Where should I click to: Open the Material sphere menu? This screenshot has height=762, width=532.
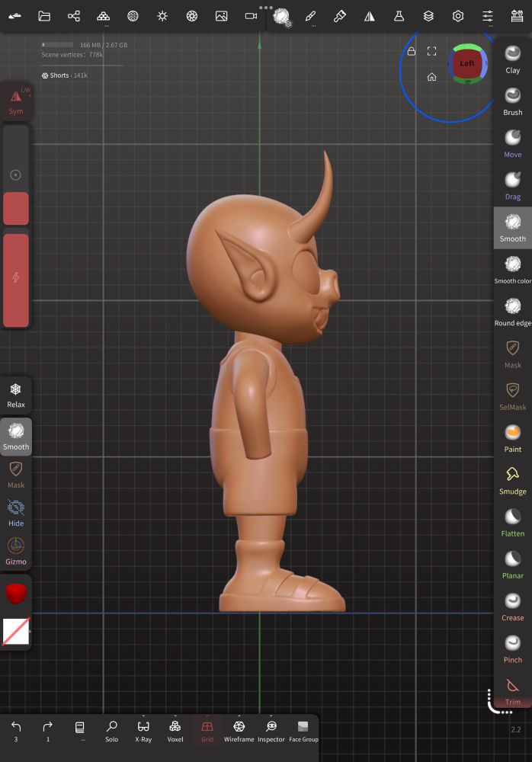tap(133, 16)
